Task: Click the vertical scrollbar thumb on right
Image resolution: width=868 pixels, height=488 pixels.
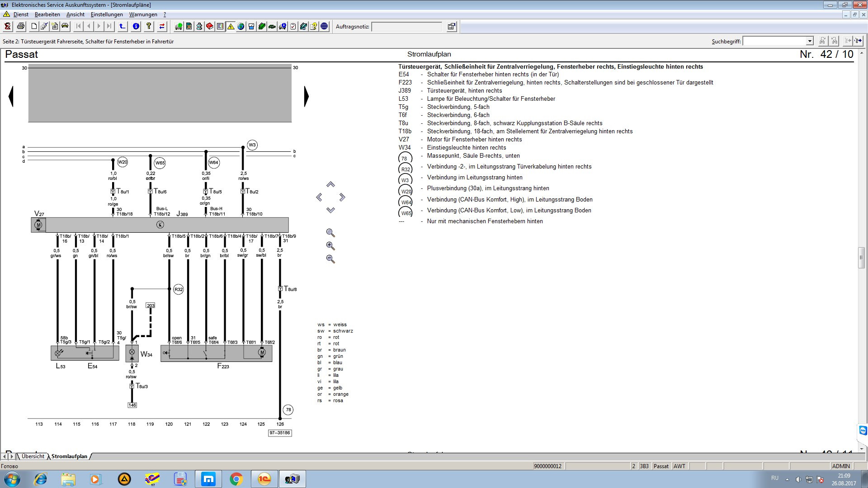Action: pos(862,258)
